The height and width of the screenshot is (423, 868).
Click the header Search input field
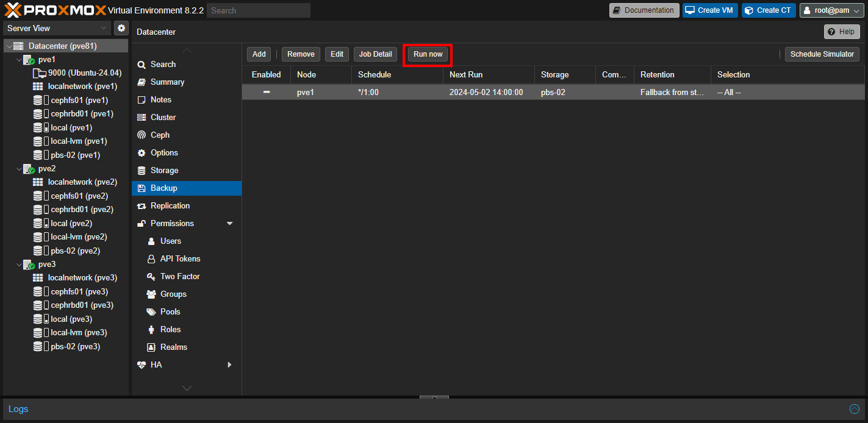click(x=259, y=10)
